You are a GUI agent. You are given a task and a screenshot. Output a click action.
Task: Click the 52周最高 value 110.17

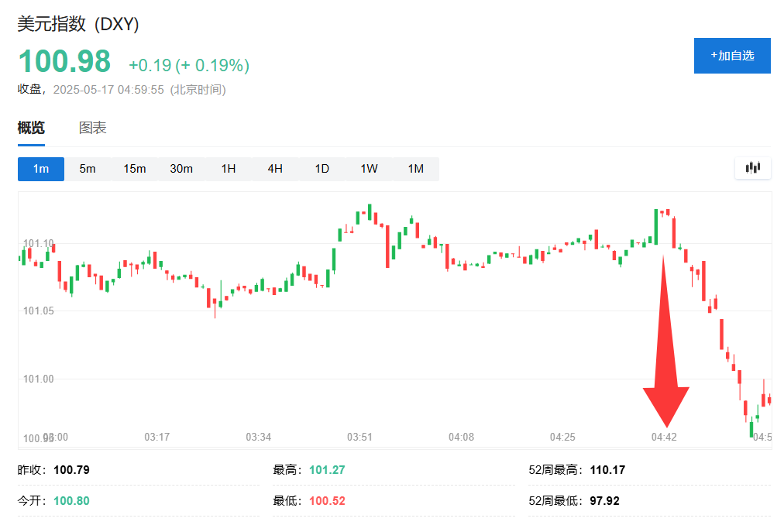tap(607, 470)
